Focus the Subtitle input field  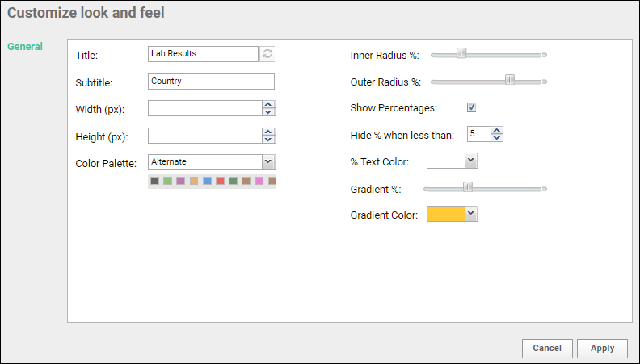pos(211,82)
